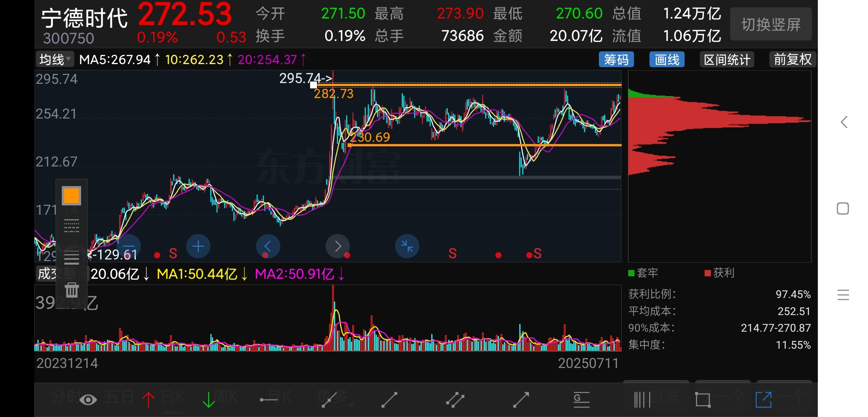Screen dimensions: 868x417
Task: Tap the blue share/export drawing icon
Action: pyautogui.click(x=764, y=400)
